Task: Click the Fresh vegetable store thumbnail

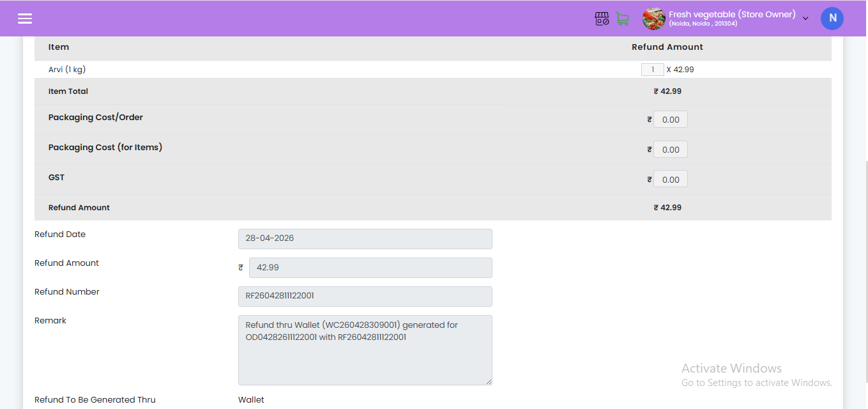Action: point(653,19)
